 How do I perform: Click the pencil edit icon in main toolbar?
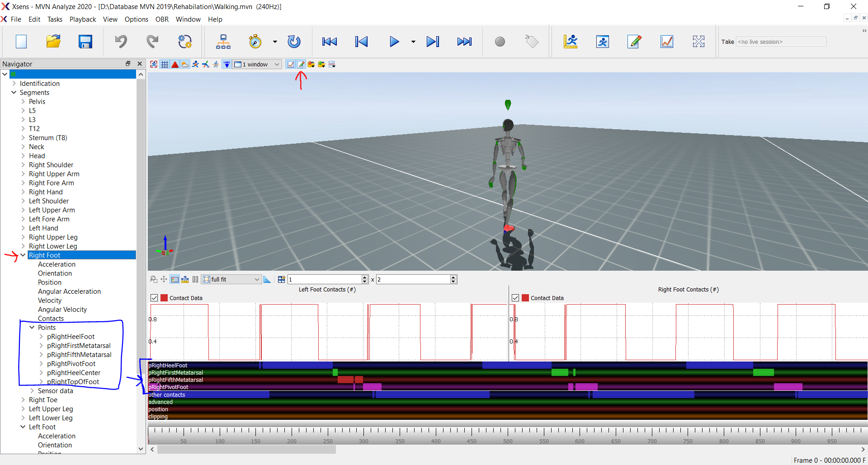coord(635,42)
